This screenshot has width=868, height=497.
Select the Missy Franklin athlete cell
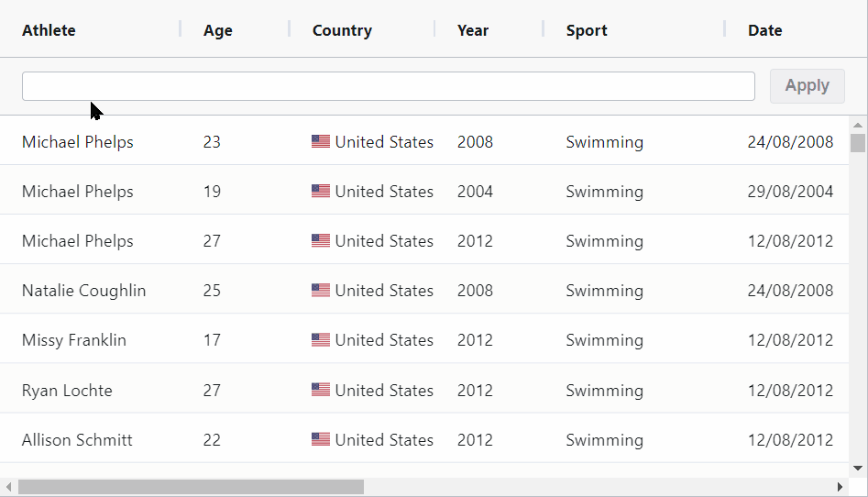pos(74,340)
